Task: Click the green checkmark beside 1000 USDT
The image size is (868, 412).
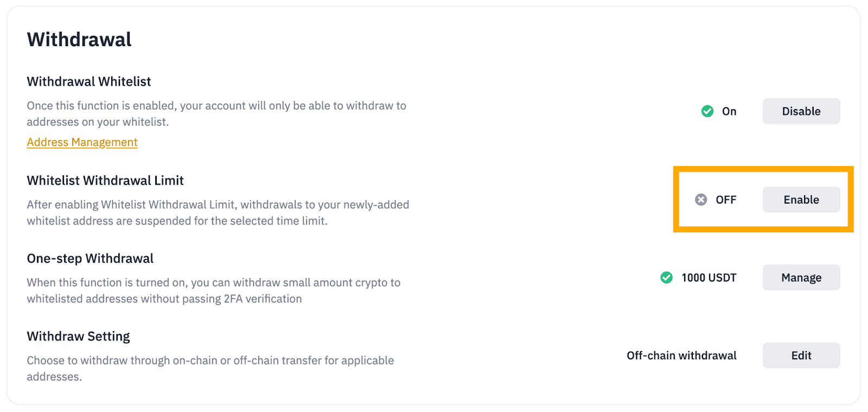Action: (x=666, y=277)
